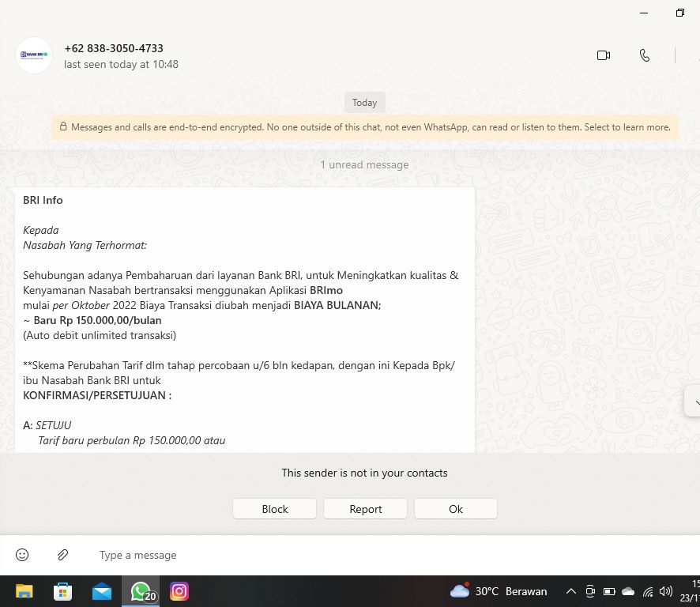Show hidden system tray icons
The width and height of the screenshot is (700, 607).
pyautogui.click(x=570, y=591)
